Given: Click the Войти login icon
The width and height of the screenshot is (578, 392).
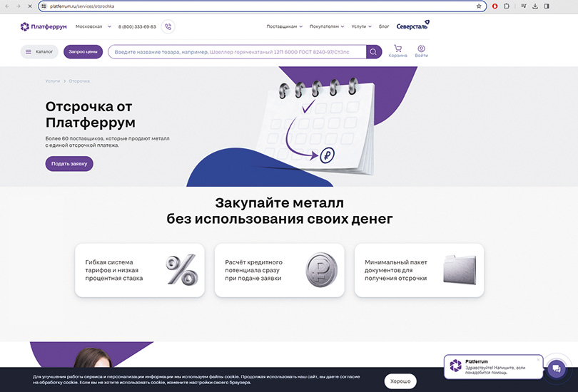Looking at the screenshot, I should click(x=421, y=51).
